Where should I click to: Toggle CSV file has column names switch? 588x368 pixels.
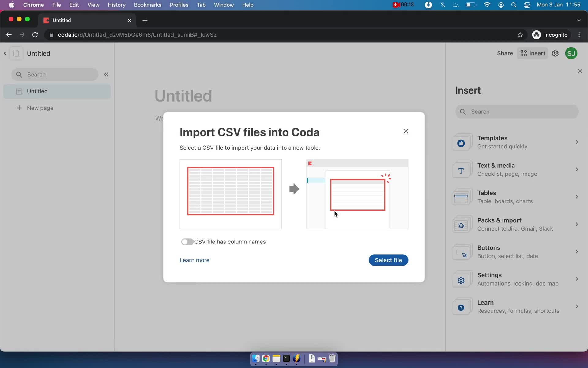pos(187,242)
